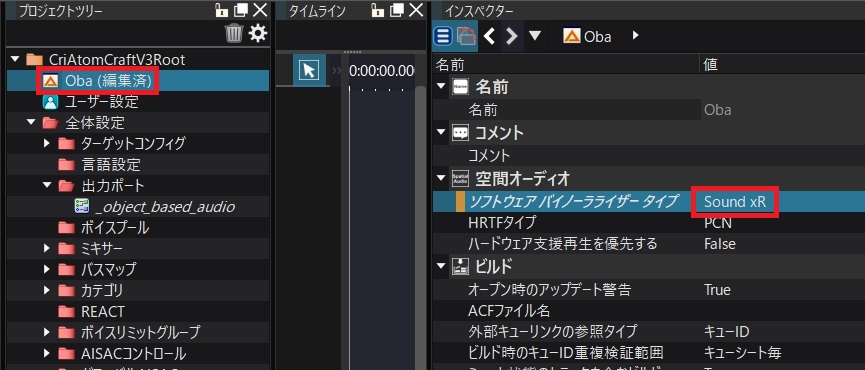Open project tree settings gear

pos(258,34)
